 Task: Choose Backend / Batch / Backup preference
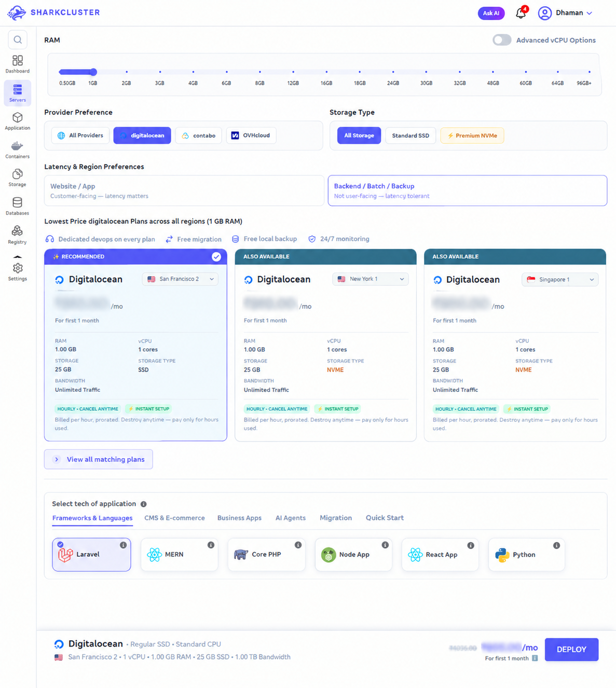click(x=468, y=190)
